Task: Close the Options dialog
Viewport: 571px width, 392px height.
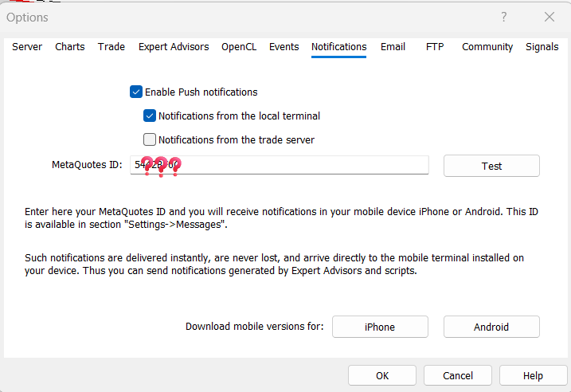Action: click(x=549, y=17)
